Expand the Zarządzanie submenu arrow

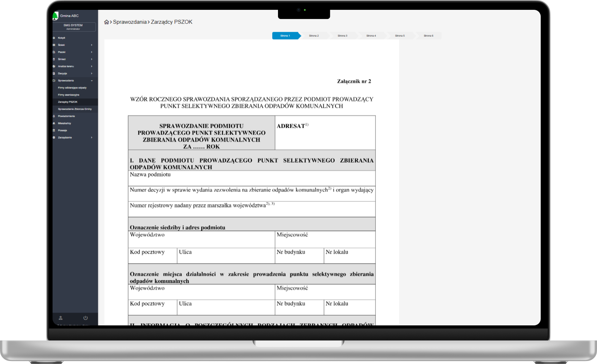tap(92, 137)
